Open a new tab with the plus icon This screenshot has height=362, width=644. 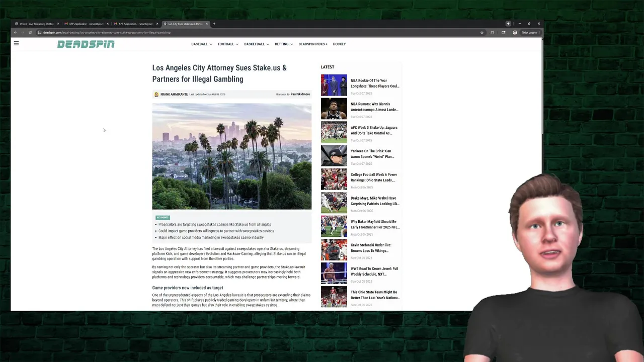coord(214,24)
